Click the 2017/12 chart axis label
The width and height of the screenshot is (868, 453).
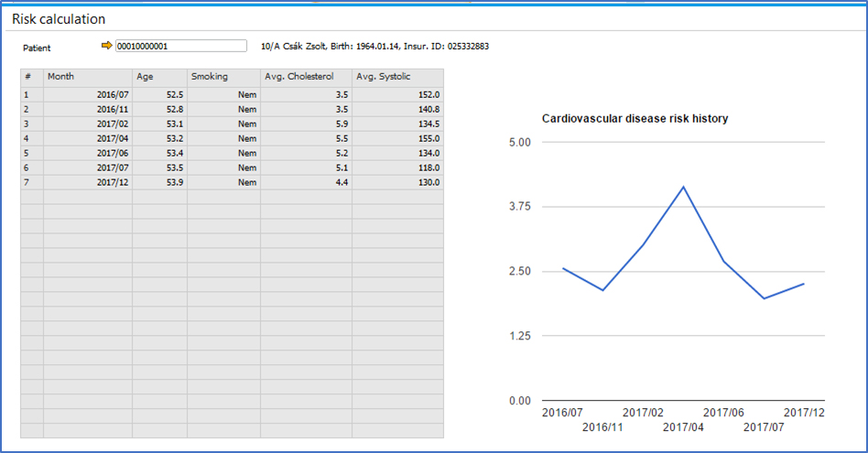[x=804, y=413]
